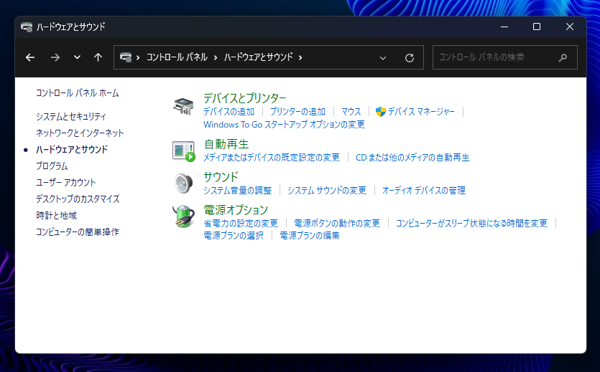Click 省電力の設定の変更 link
This screenshot has width=600, height=372.
(240, 223)
